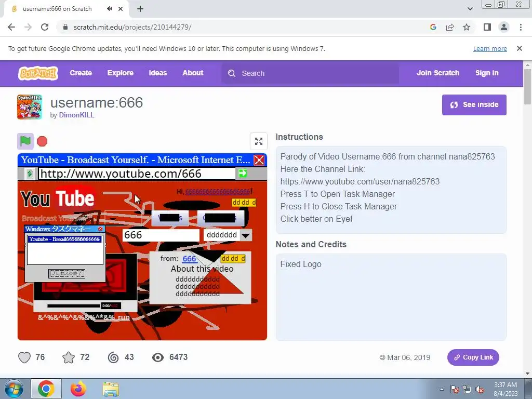The image size is (532, 399).
Task: Open the ddddddd dropdown arrow in project
Action: click(246, 235)
